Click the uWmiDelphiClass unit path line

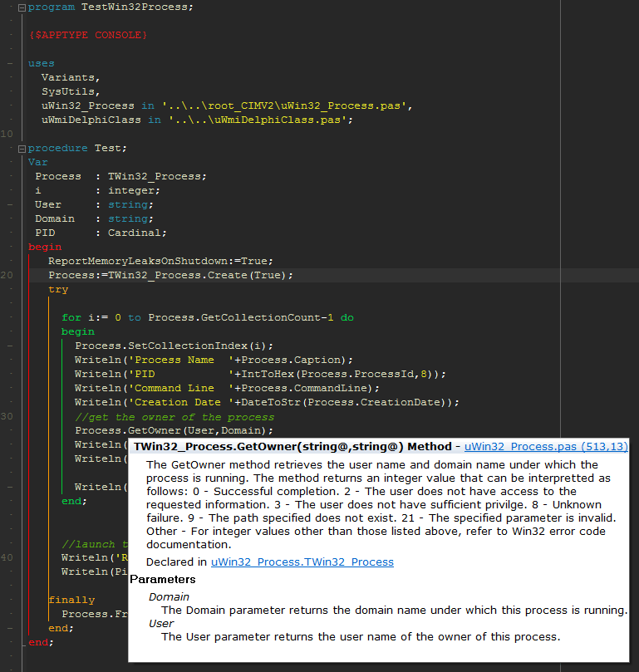tap(197, 120)
